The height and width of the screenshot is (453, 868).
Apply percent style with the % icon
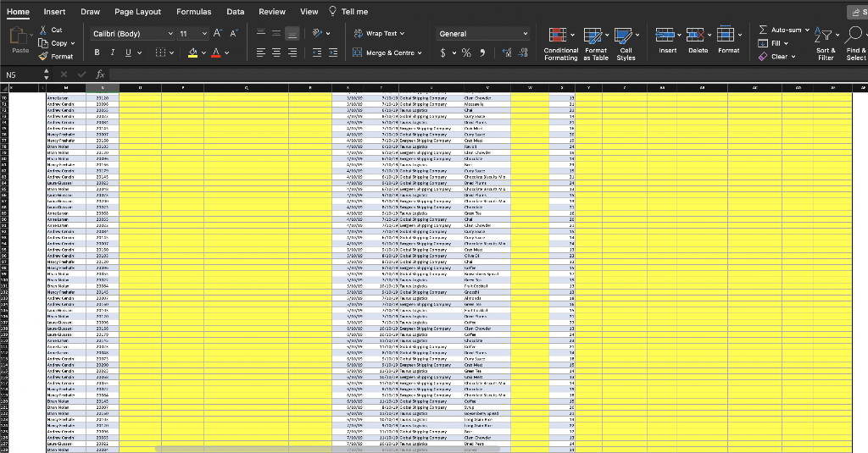click(467, 53)
